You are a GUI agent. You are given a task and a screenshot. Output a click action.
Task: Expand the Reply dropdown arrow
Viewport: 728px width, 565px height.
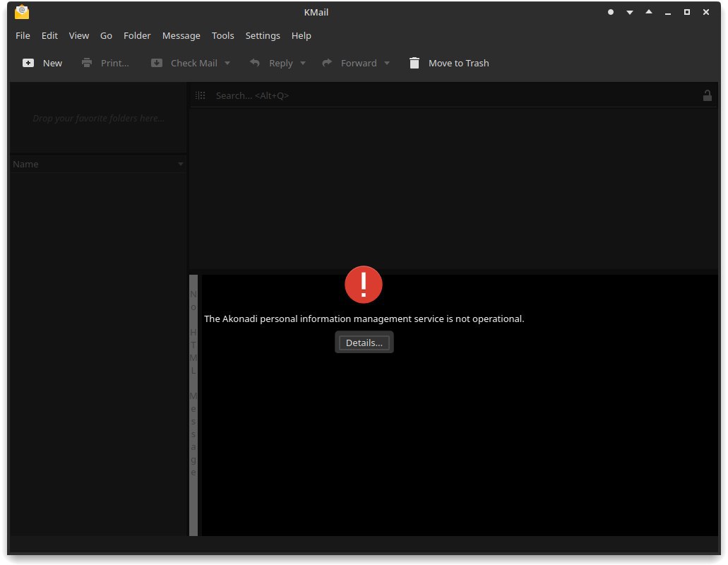click(x=303, y=63)
